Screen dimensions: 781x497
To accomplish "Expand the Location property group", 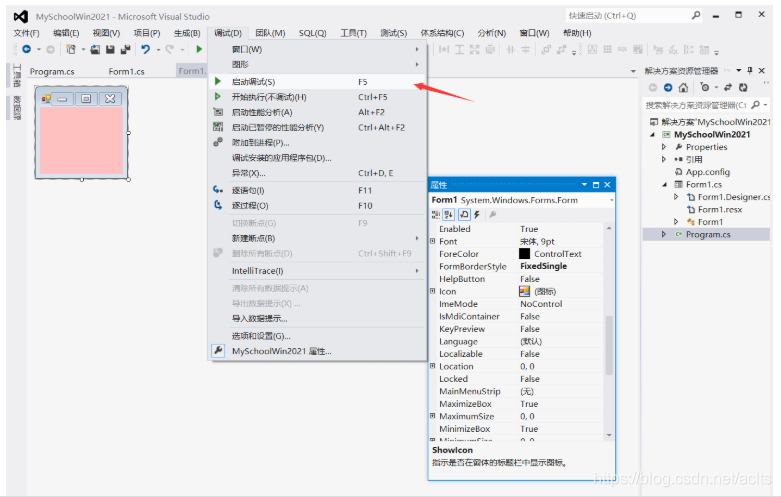I will pos(432,366).
